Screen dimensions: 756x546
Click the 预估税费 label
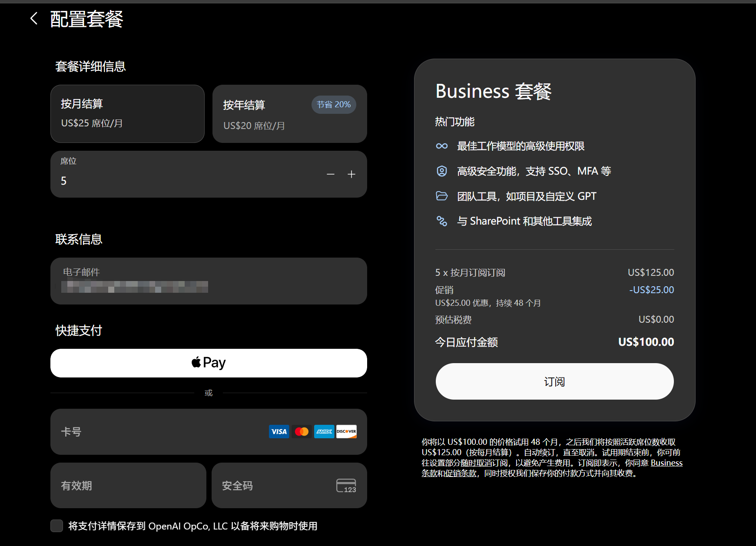click(454, 320)
